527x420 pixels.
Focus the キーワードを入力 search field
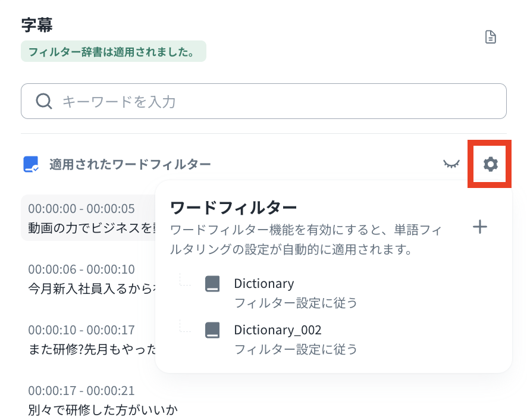(x=280, y=101)
